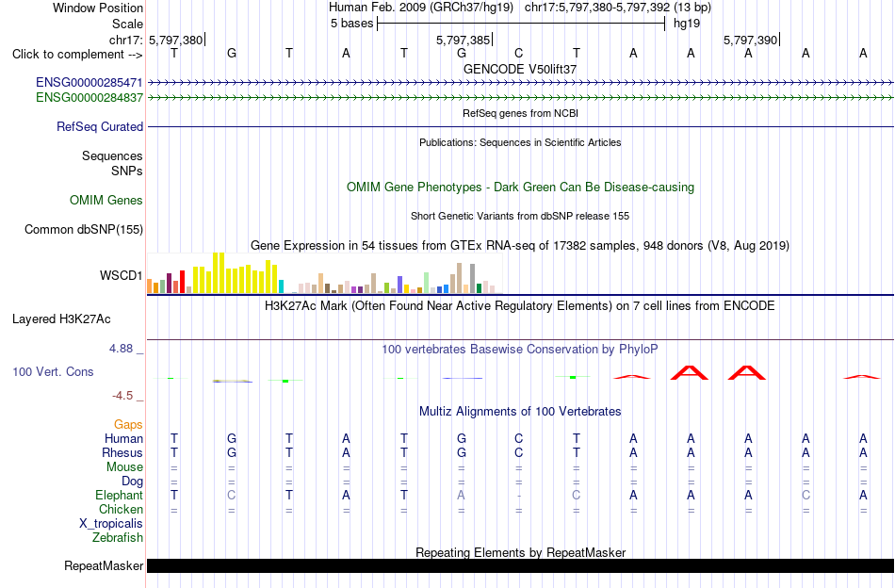Click the 5,797,385 ruler position marker
Screen dimensions: 895x588
[x=463, y=40]
